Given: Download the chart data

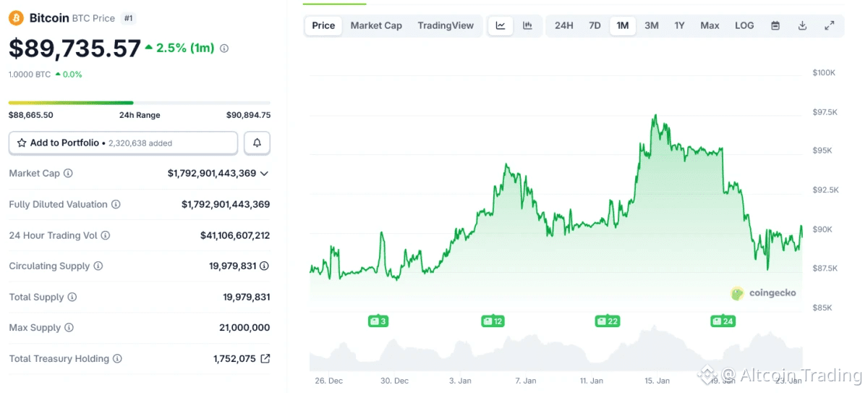Looking at the screenshot, I should (x=802, y=25).
